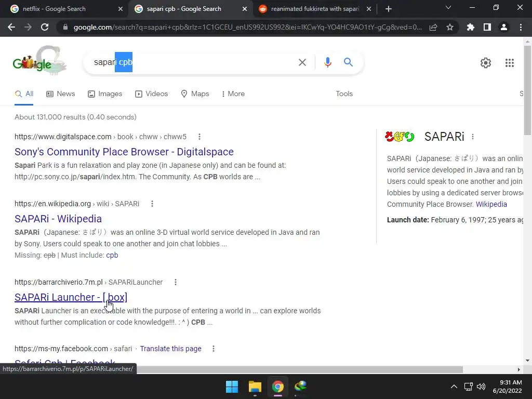The width and height of the screenshot is (532, 399).
Task: Open the Chrome profile avatar
Action: click(504, 27)
